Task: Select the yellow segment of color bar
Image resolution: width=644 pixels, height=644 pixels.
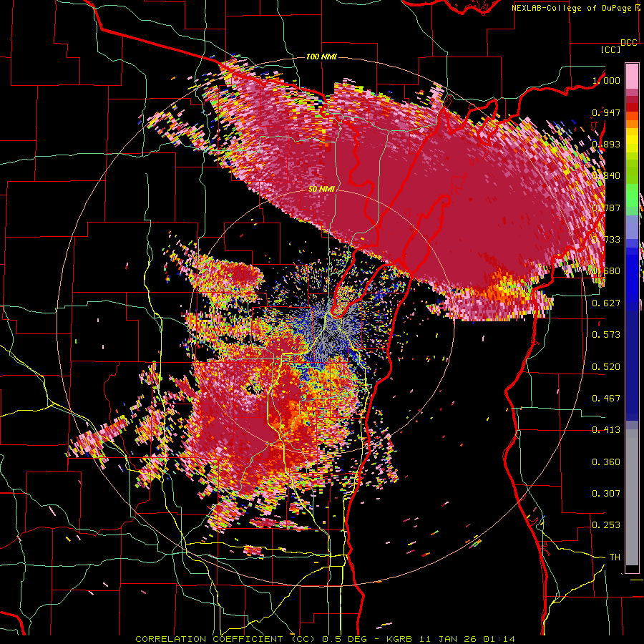Action: coord(632,140)
